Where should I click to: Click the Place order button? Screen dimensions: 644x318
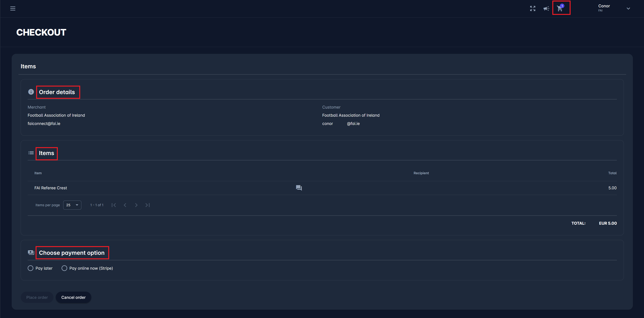tap(37, 297)
